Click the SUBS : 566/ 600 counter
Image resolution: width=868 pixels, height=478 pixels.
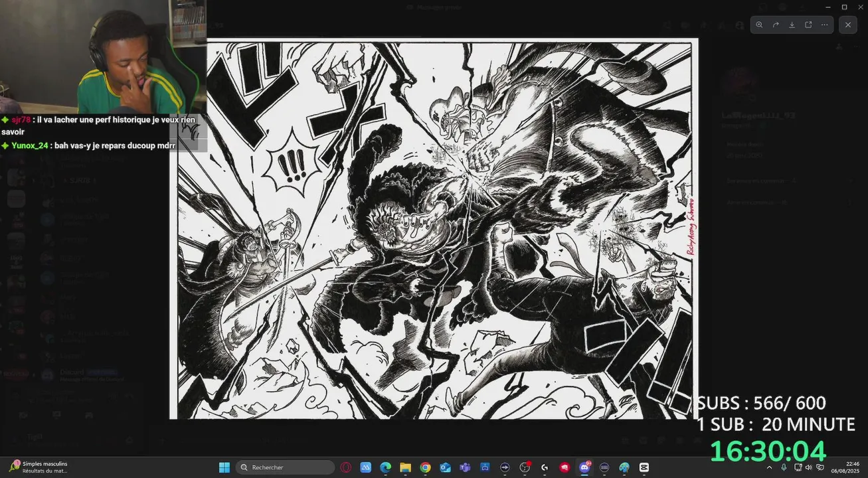click(761, 403)
